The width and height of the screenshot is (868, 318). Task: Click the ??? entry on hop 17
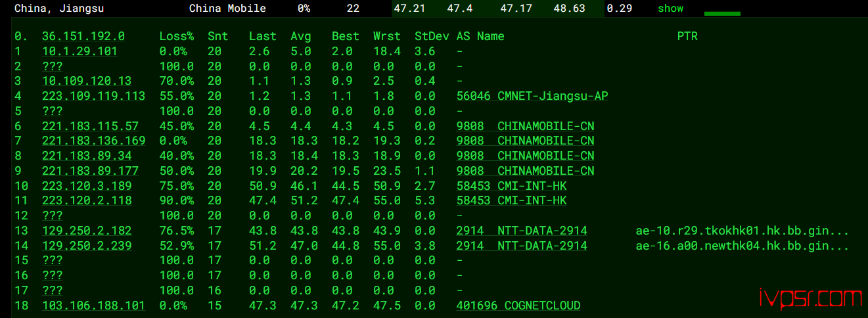(53, 290)
